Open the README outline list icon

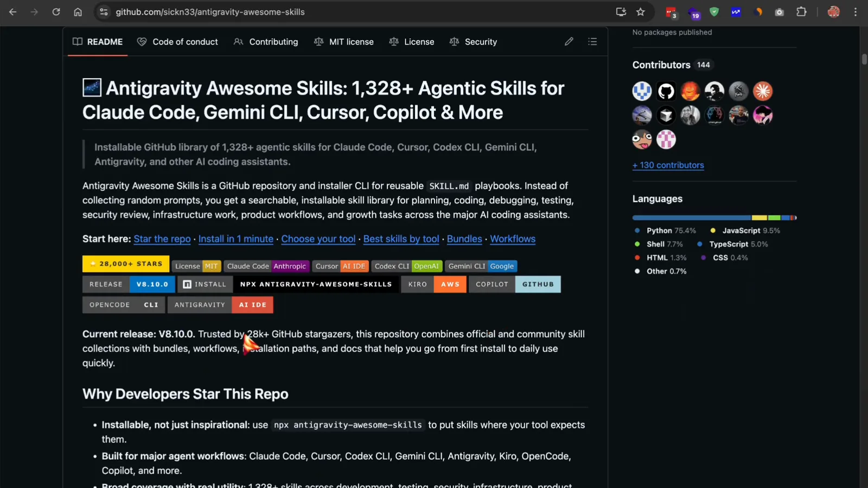click(x=592, y=42)
